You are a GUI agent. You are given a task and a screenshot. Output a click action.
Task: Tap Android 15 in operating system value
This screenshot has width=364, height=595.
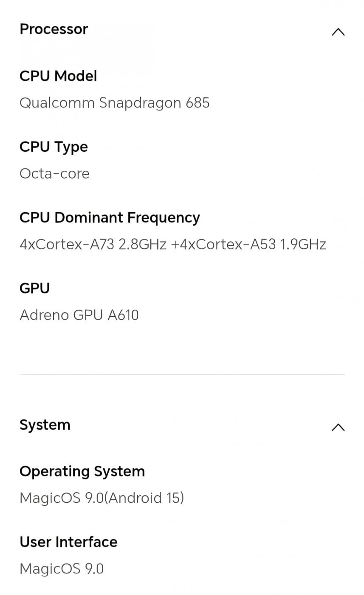point(144,498)
